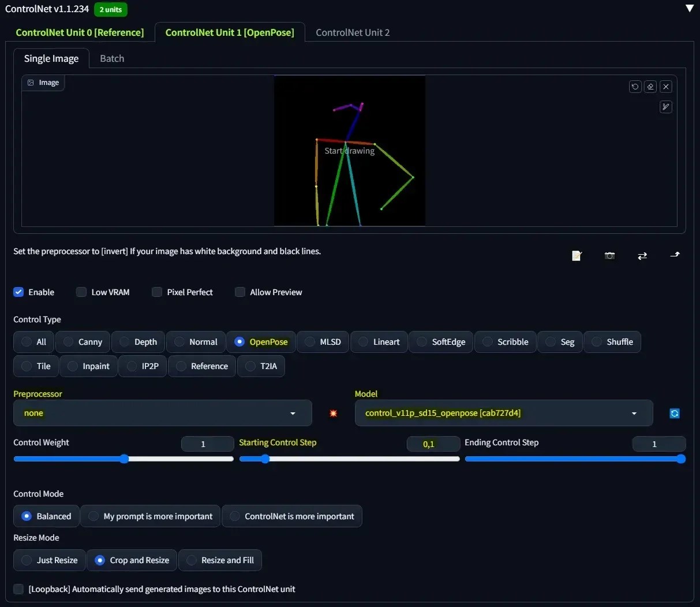Click the Ending Control Step slider
This screenshot has width=700, height=607.
575,459
